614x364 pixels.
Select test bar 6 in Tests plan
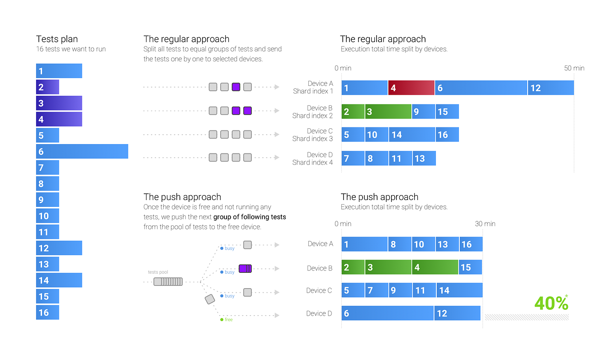(82, 151)
